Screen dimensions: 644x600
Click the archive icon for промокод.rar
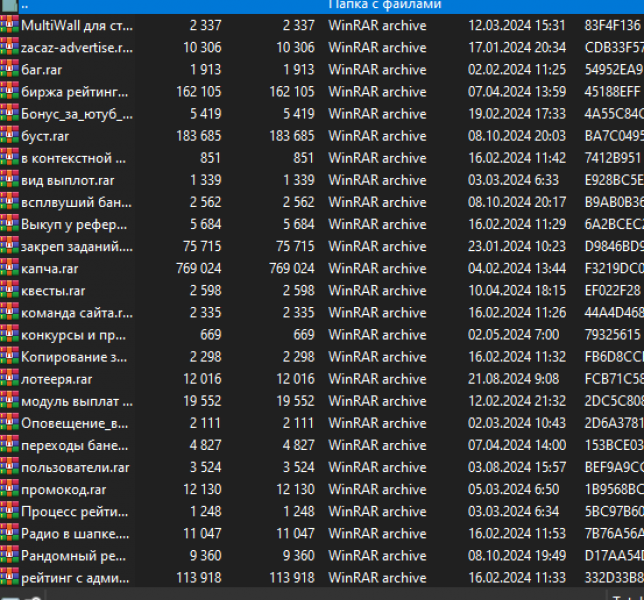tap(9, 489)
